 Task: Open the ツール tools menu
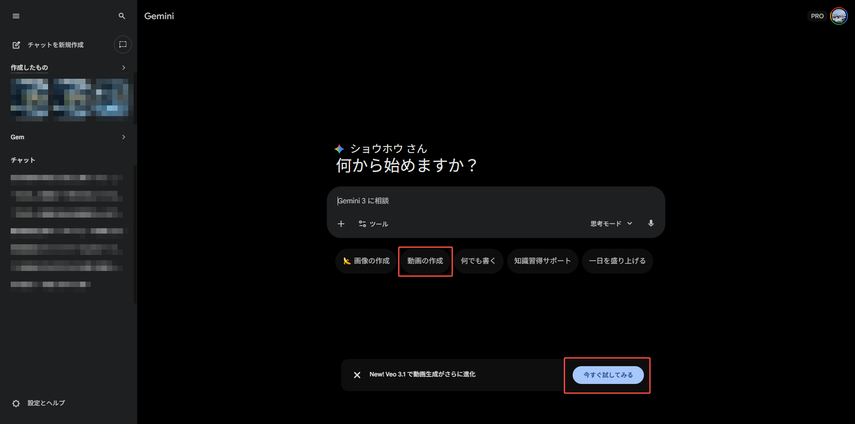pos(374,224)
